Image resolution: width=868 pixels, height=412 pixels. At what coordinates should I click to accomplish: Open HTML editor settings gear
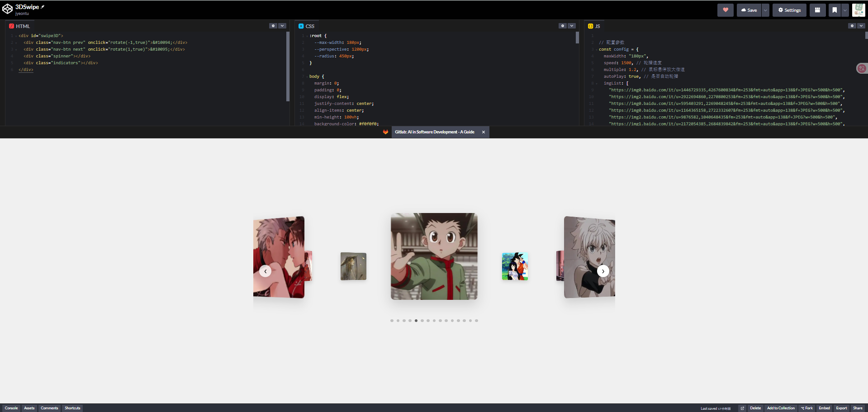[273, 26]
